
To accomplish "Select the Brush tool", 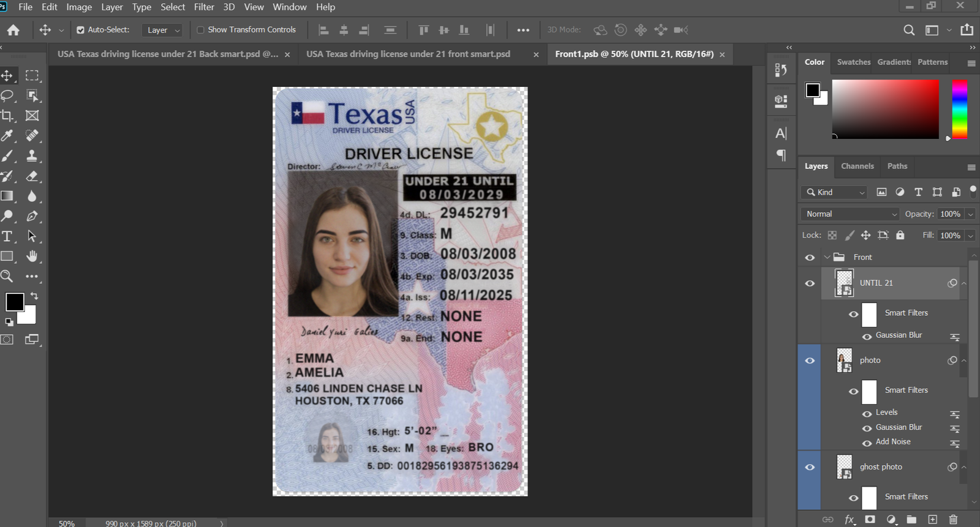I will pyautogui.click(x=7, y=156).
